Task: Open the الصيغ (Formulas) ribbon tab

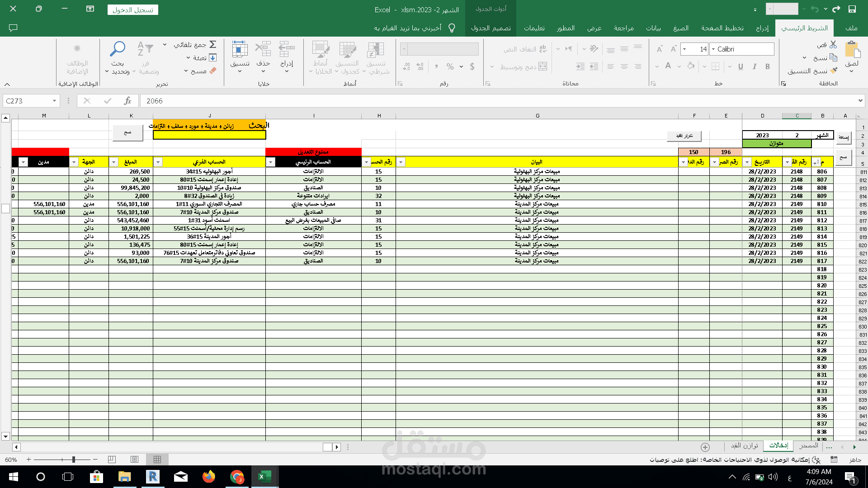Action: click(x=680, y=28)
